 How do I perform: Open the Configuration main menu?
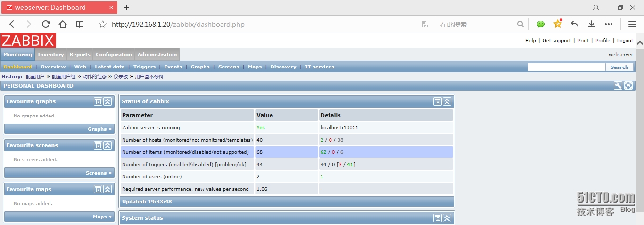click(114, 54)
